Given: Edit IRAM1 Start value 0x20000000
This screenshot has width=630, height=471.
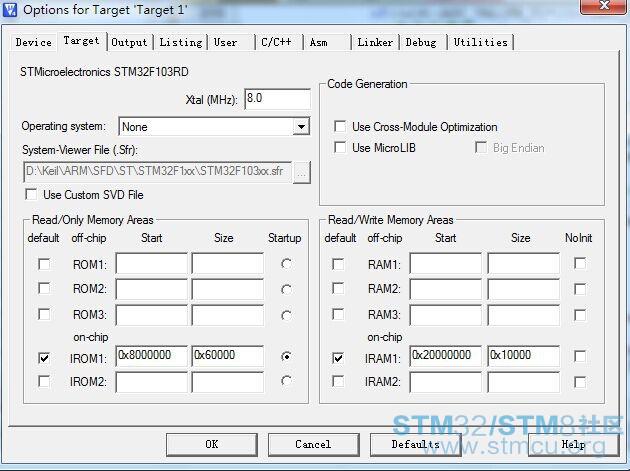Looking at the screenshot, I should 446,356.
